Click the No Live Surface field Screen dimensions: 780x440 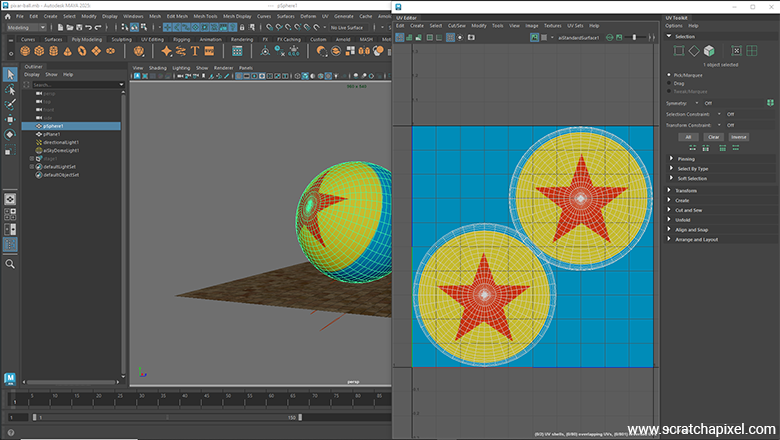point(348,27)
